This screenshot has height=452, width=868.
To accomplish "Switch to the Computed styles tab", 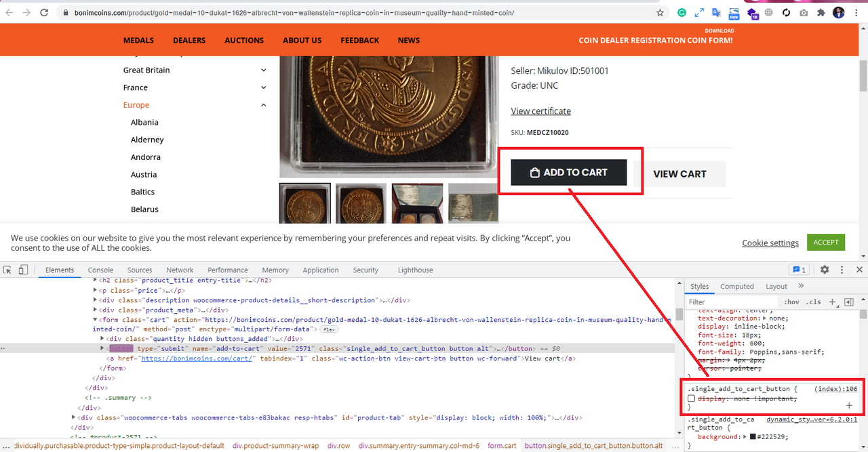I will pyautogui.click(x=737, y=286).
